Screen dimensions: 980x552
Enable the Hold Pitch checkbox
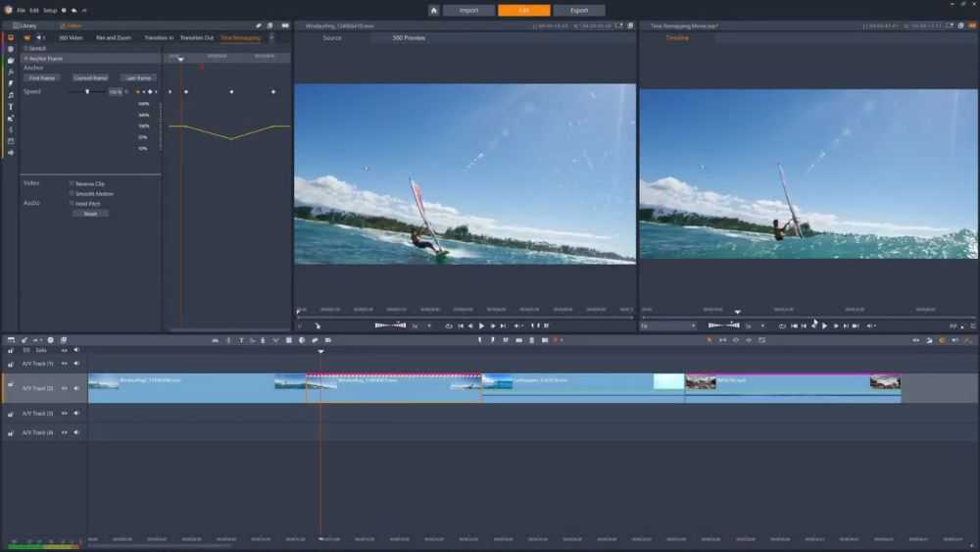pos(73,203)
